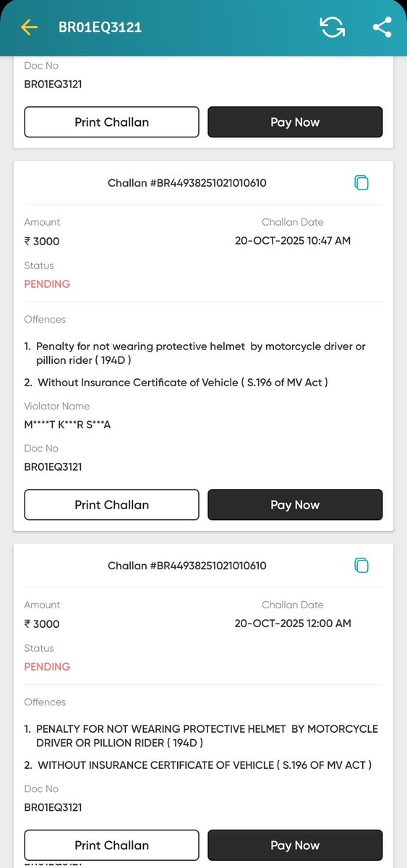
Task: Pay Now for the 10:47 AM challan
Action: [x=295, y=505]
